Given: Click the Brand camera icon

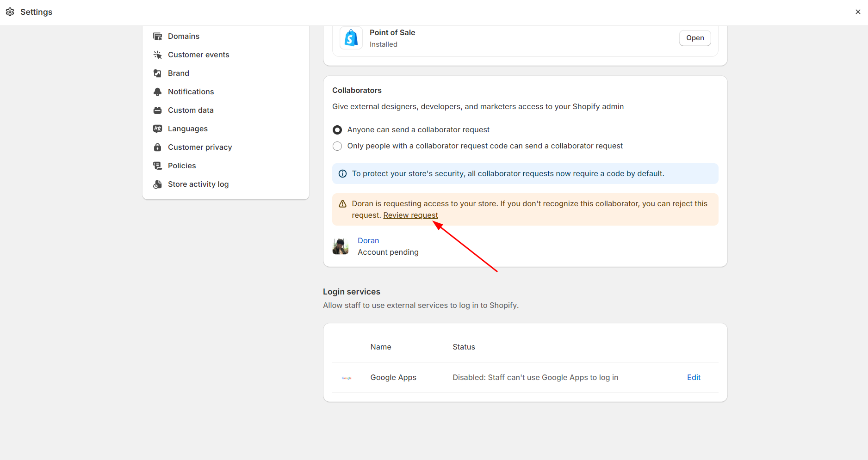Looking at the screenshot, I should 158,73.
